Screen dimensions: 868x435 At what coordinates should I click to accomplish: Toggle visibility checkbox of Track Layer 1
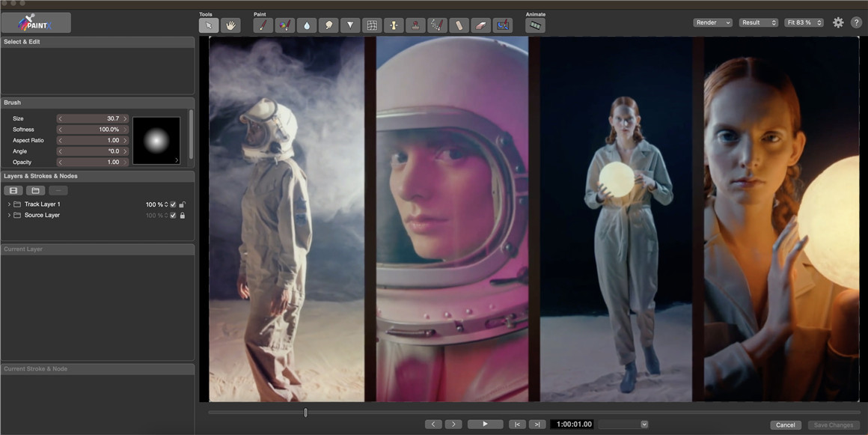(173, 204)
